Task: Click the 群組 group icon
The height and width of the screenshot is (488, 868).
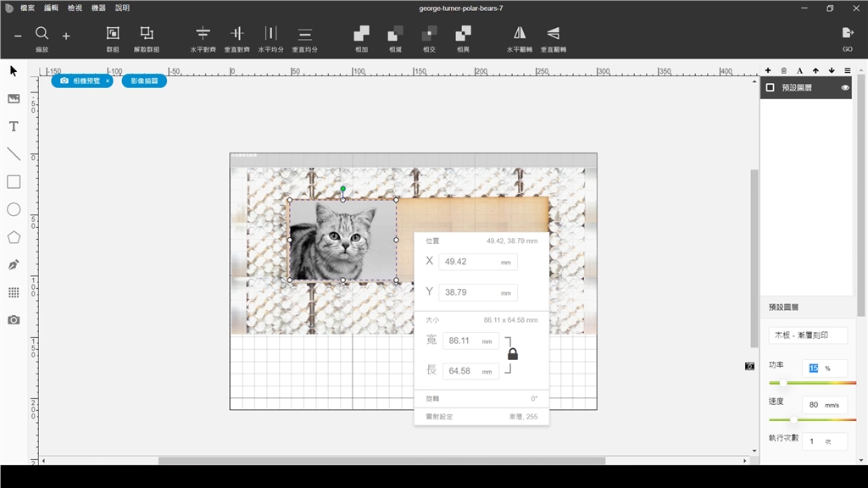Action: coord(113,34)
